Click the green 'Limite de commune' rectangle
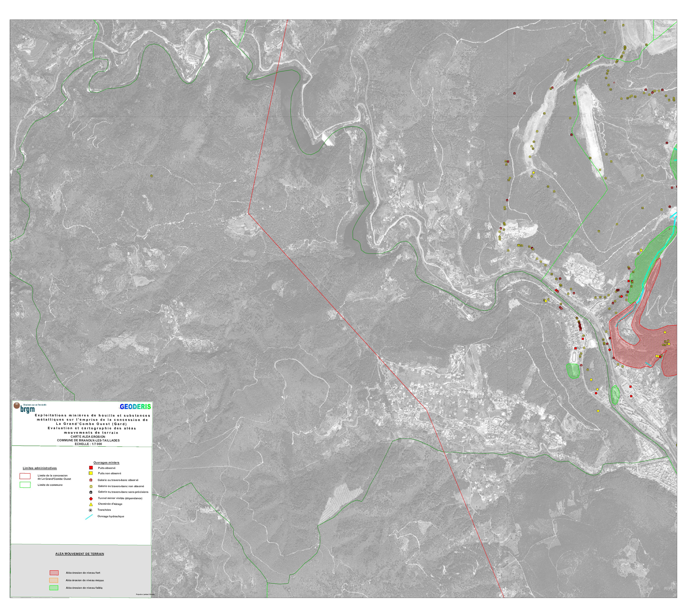693x616 pixels. [x=25, y=485]
